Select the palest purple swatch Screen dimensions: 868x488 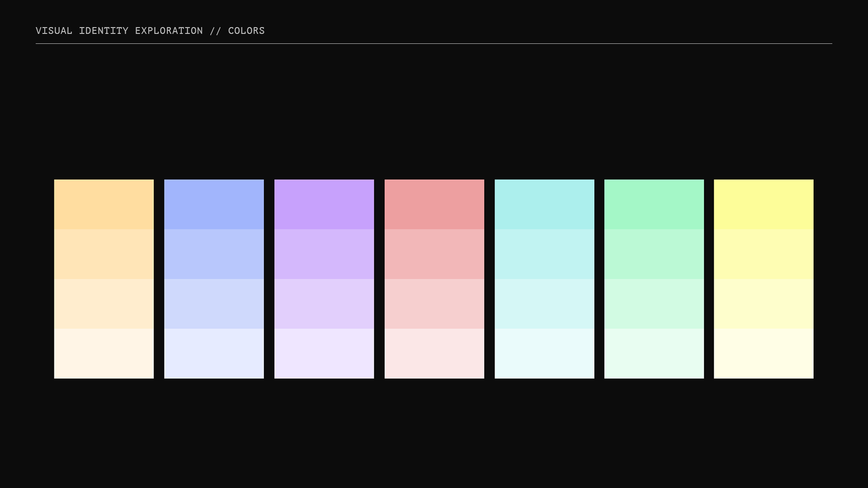[324, 353]
